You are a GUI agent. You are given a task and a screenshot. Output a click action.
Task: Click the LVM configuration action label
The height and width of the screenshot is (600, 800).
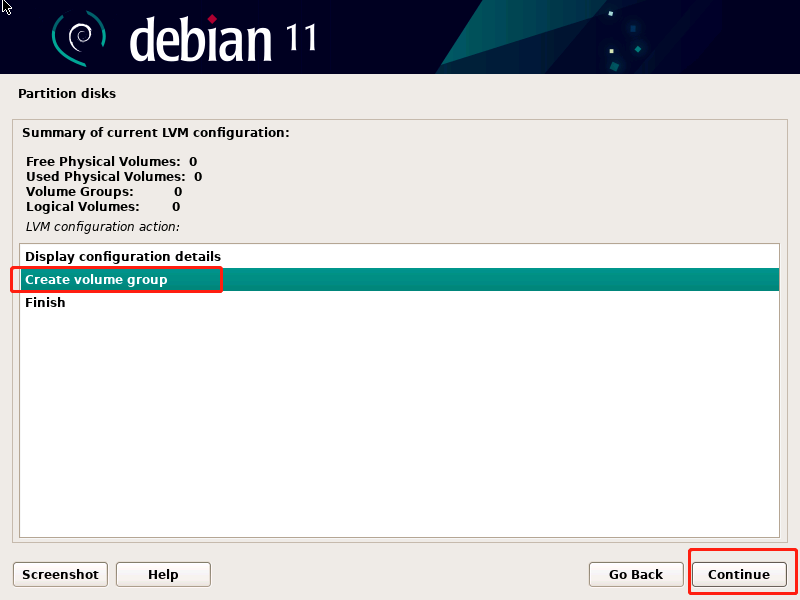(103, 227)
